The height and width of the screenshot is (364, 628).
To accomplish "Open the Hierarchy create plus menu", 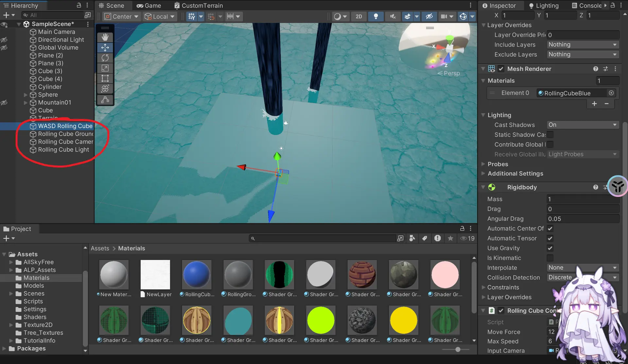I will pyautogui.click(x=9, y=15).
